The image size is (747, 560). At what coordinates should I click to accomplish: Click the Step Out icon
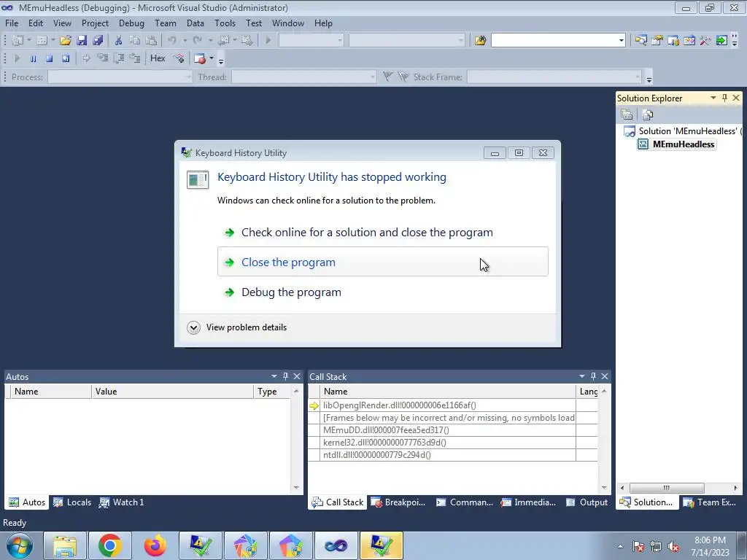[x=135, y=58]
